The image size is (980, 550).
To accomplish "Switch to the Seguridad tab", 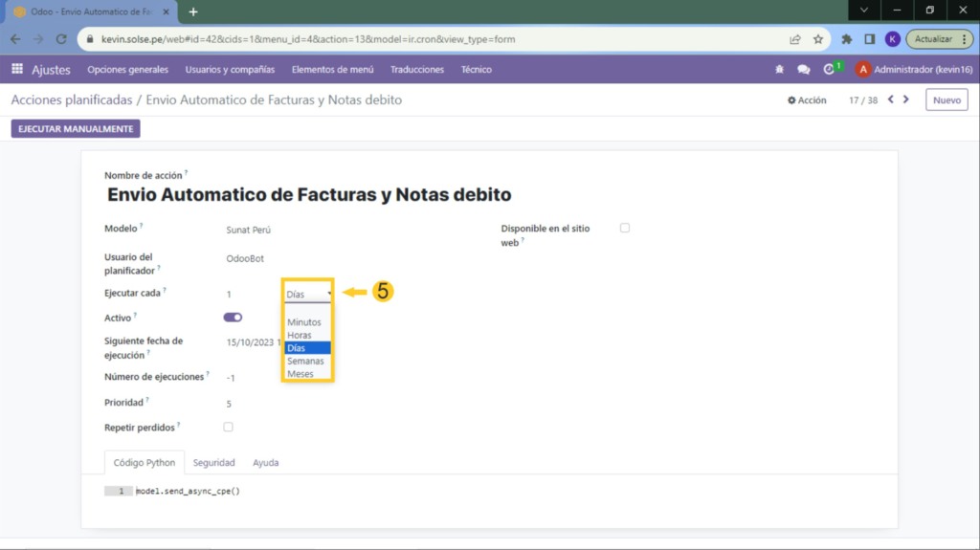I will pyautogui.click(x=213, y=462).
